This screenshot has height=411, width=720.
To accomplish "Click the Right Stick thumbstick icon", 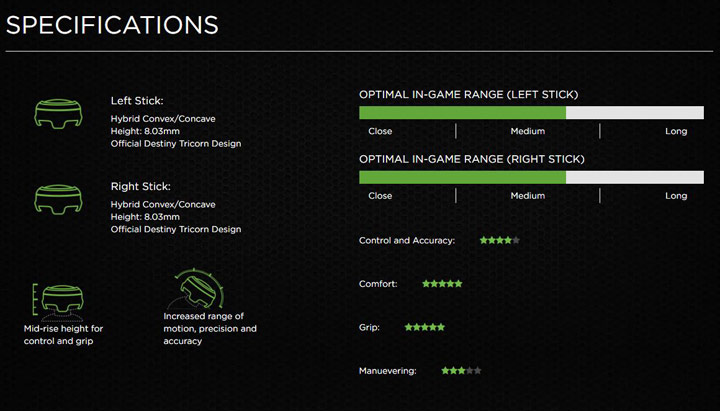I will click(x=55, y=198).
